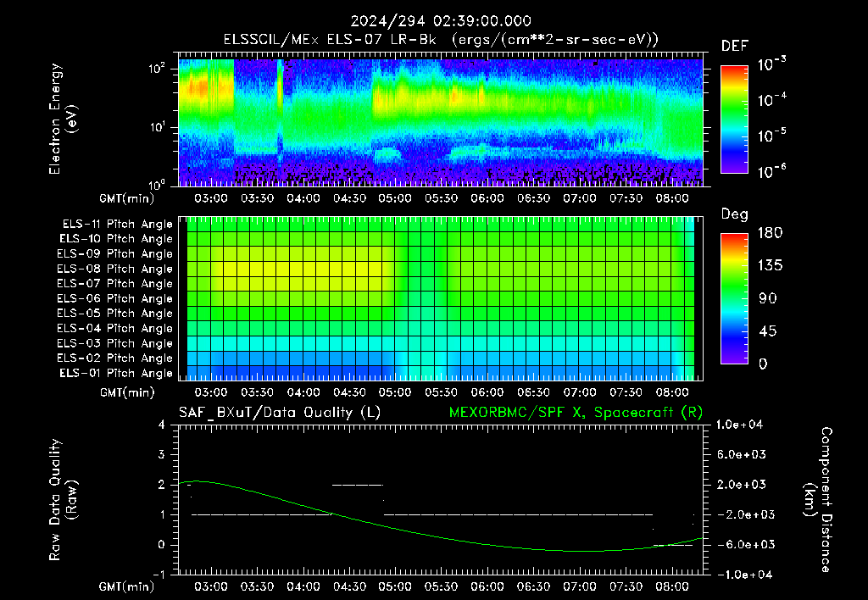Click the 180 label on Deg scale

[x=770, y=232]
